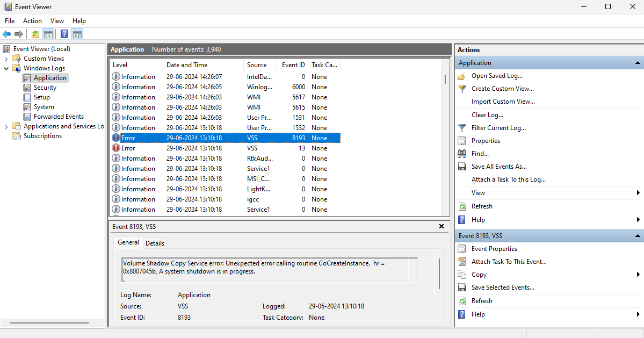Click Import Custom View... action
The image size is (644, 338).
503,102
